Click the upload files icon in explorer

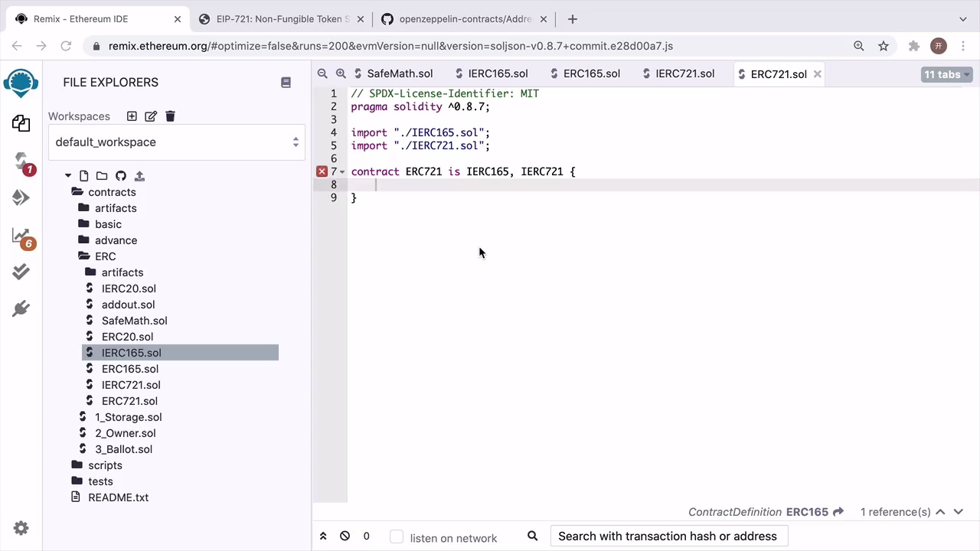click(139, 176)
